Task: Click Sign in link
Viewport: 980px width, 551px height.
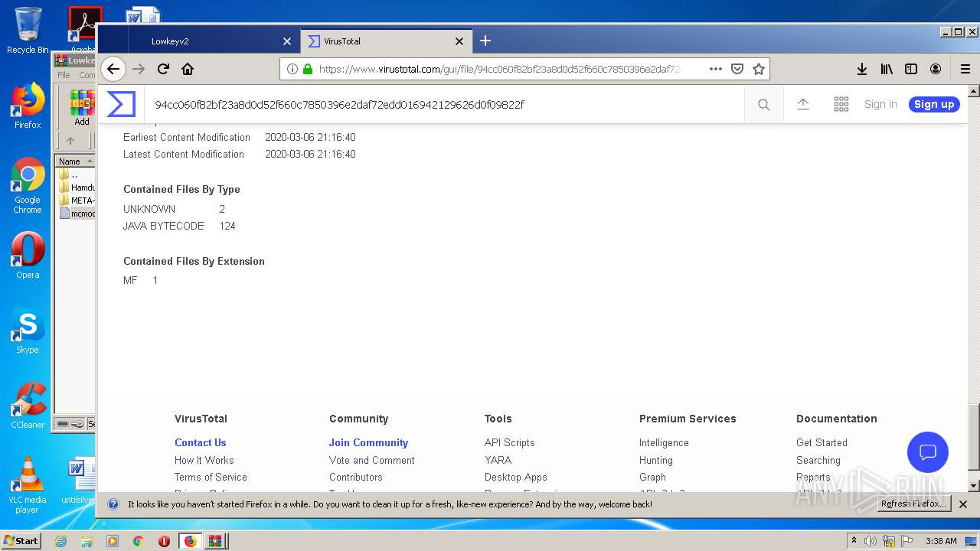Action: coord(880,105)
